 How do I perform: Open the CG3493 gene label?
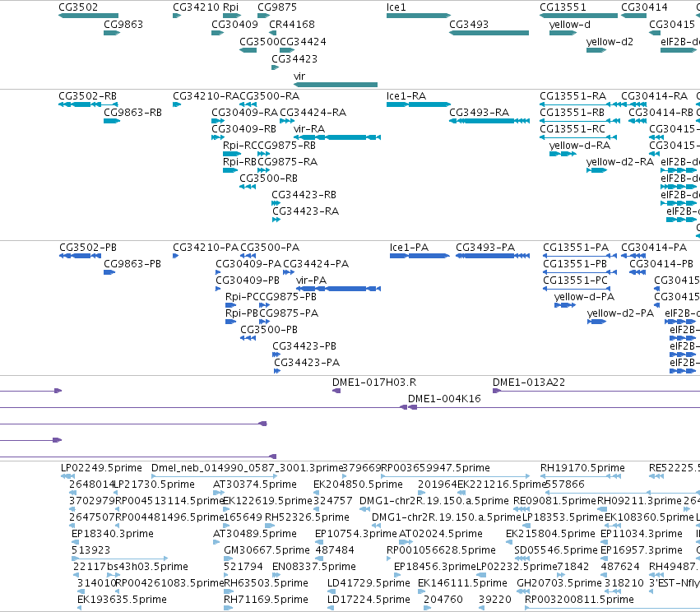pos(469,25)
